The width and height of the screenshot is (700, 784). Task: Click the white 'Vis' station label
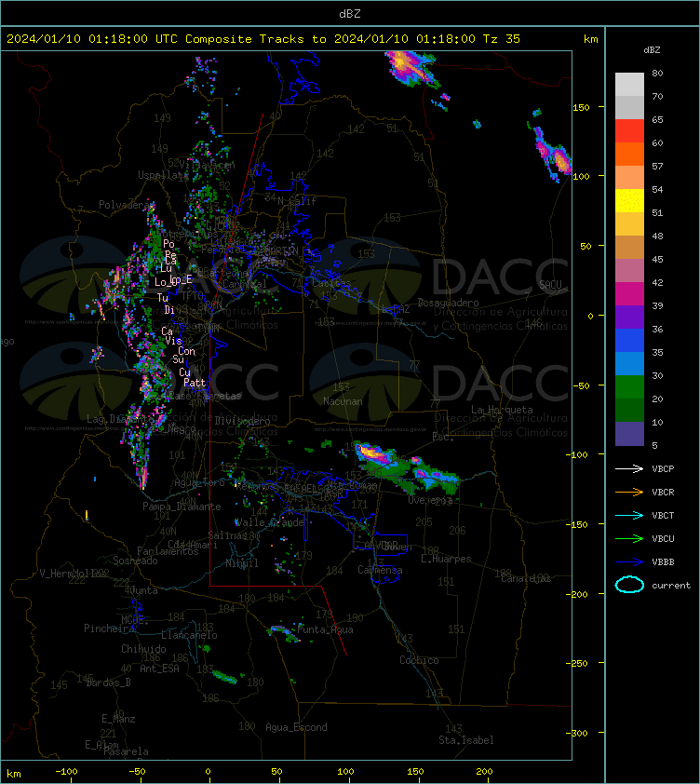(x=173, y=341)
